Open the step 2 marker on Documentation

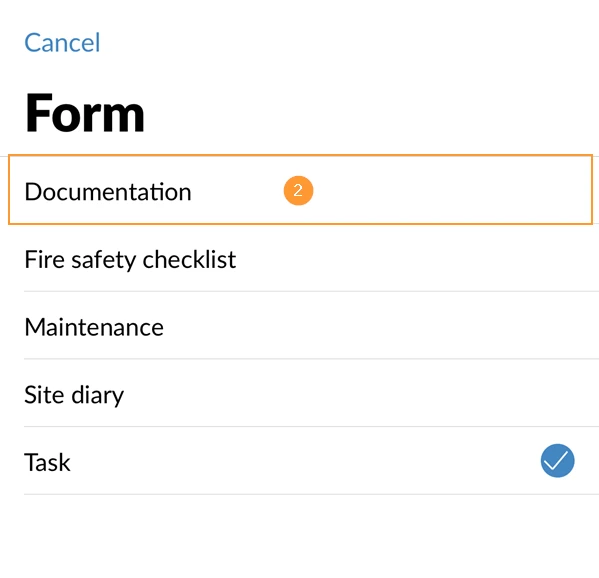coord(298,191)
